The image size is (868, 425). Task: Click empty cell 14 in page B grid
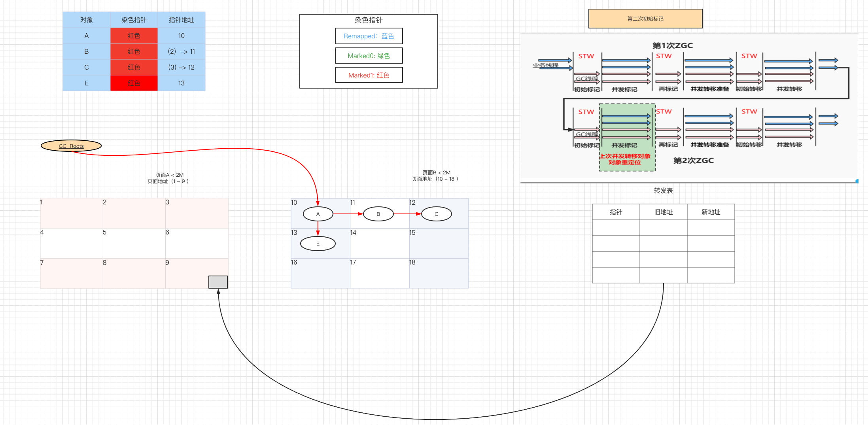[x=379, y=244]
